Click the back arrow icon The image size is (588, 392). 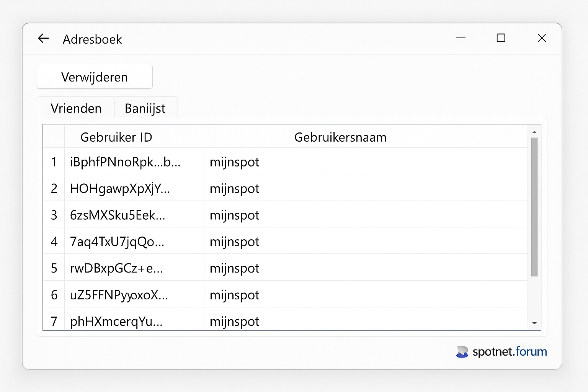pyautogui.click(x=44, y=38)
